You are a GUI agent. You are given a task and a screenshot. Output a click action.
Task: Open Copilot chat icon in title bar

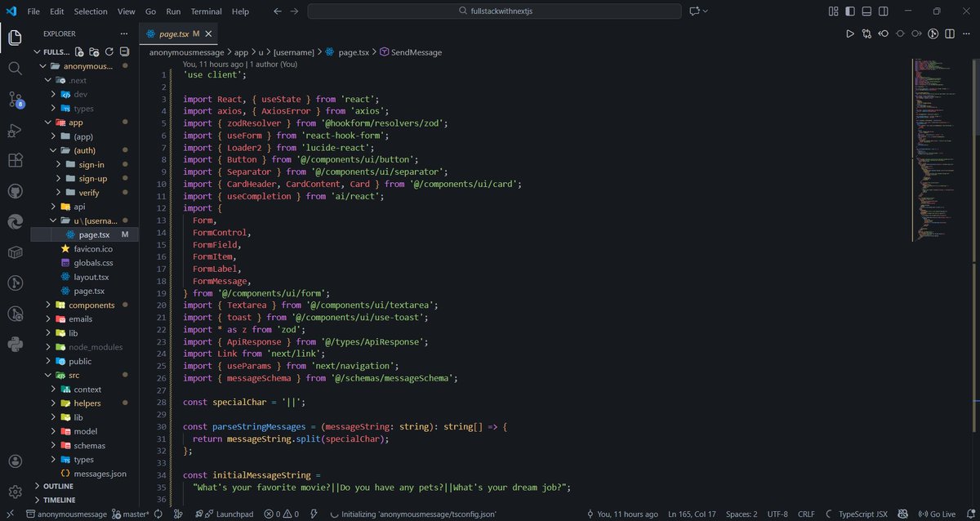pyautogui.click(x=694, y=11)
